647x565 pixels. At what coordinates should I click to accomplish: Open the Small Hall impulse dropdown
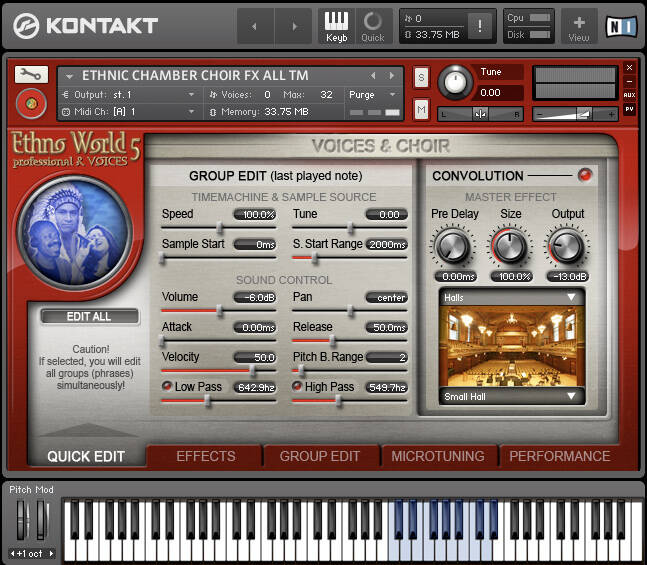coord(512,396)
